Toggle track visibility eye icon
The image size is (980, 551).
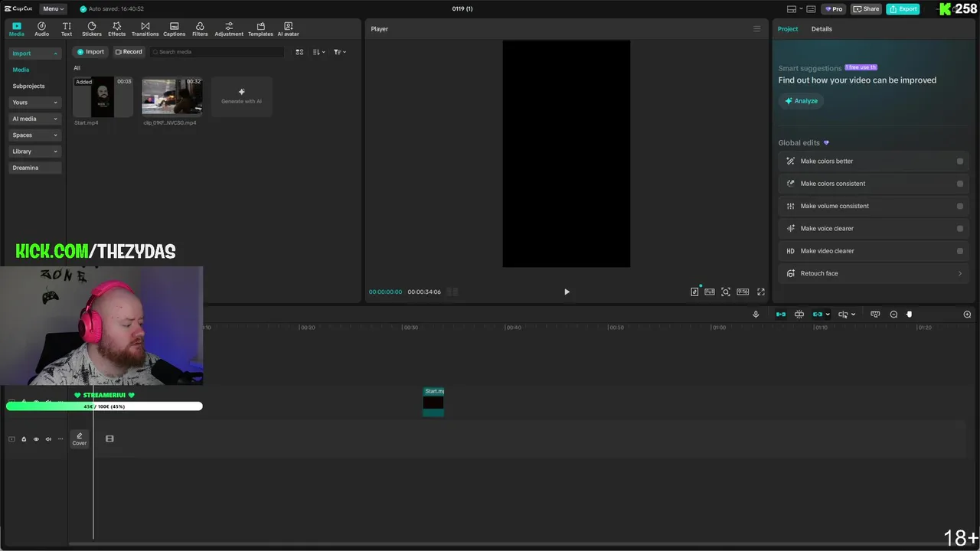36,439
